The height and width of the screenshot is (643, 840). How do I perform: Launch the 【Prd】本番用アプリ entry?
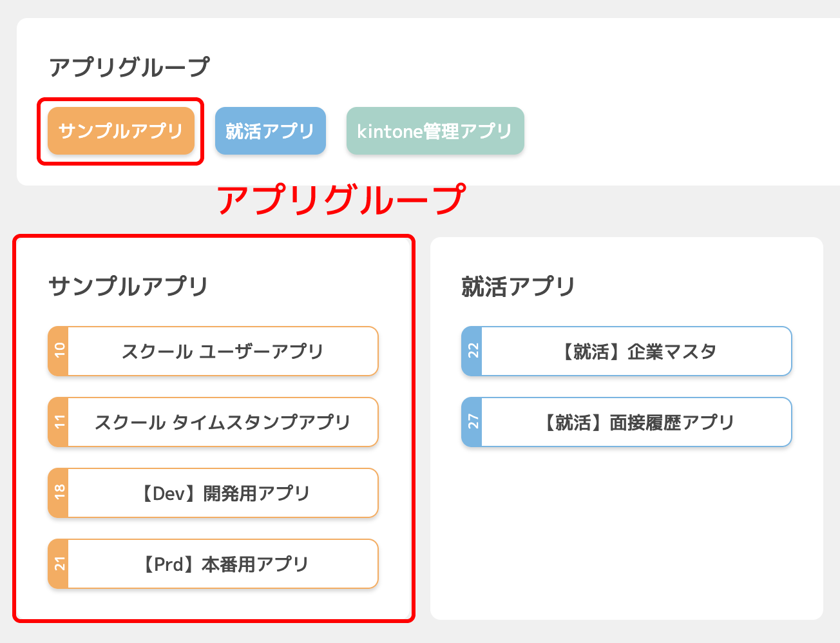(222, 564)
